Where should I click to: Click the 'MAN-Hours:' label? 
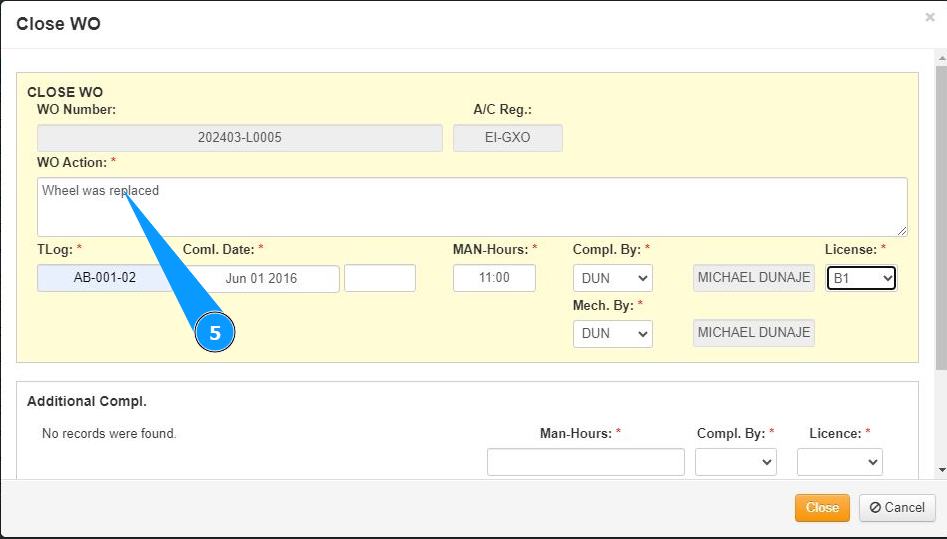(x=490, y=250)
